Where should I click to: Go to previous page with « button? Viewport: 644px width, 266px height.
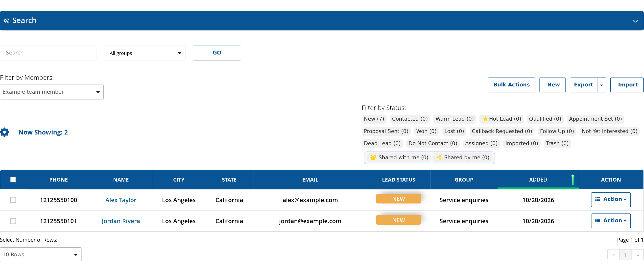coord(613,255)
